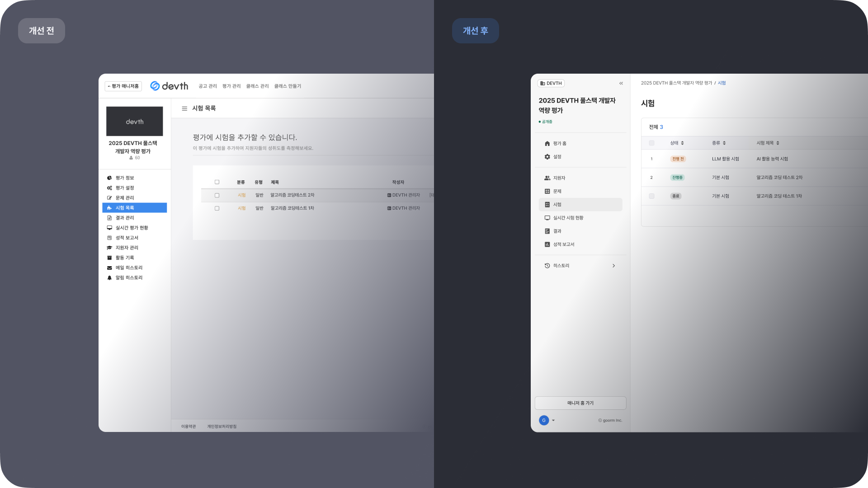
Task: Click the 메일 히스토리 envelope icon
Action: pos(109,268)
